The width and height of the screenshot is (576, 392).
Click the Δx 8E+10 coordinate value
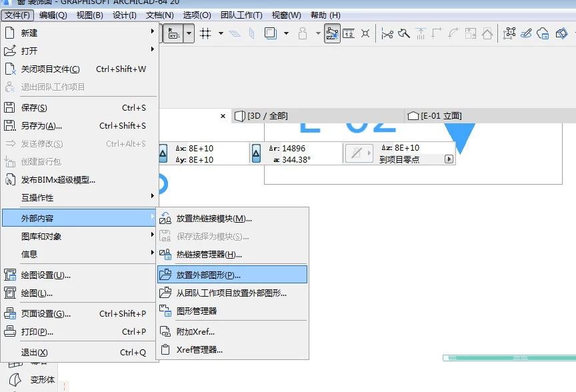click(201, 149)
